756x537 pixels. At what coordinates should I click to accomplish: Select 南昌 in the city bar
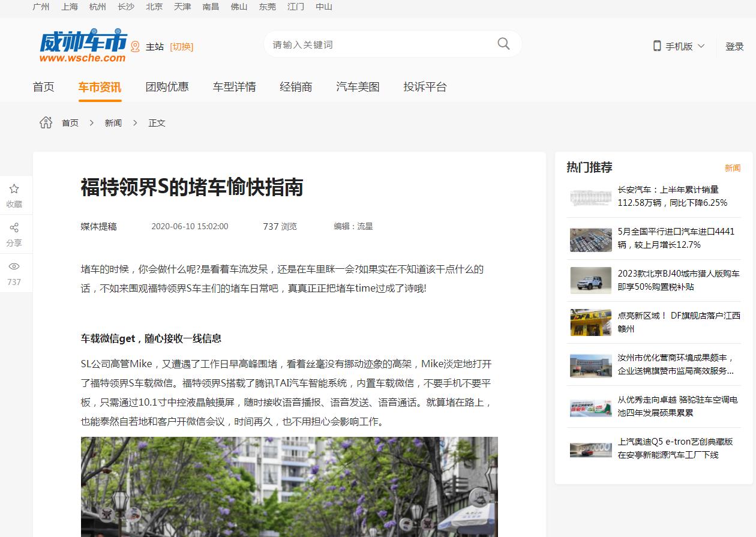tap(211, 7)
